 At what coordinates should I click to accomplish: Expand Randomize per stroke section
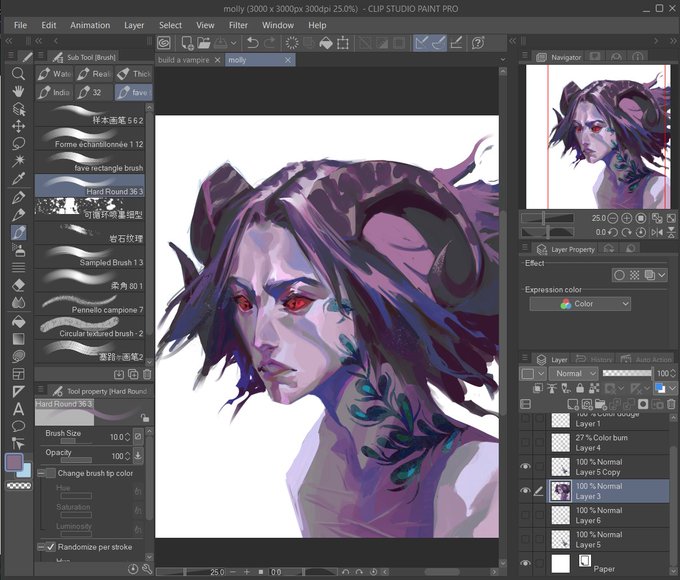[41, 547]
